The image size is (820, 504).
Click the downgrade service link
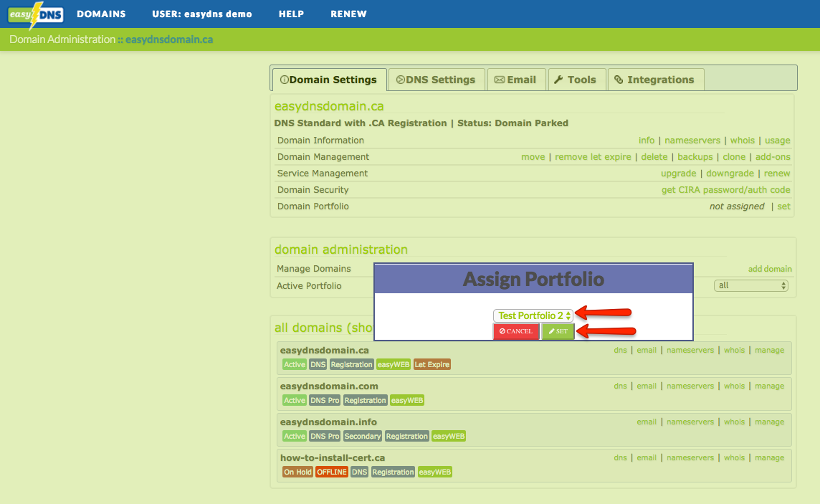point(730,173)
